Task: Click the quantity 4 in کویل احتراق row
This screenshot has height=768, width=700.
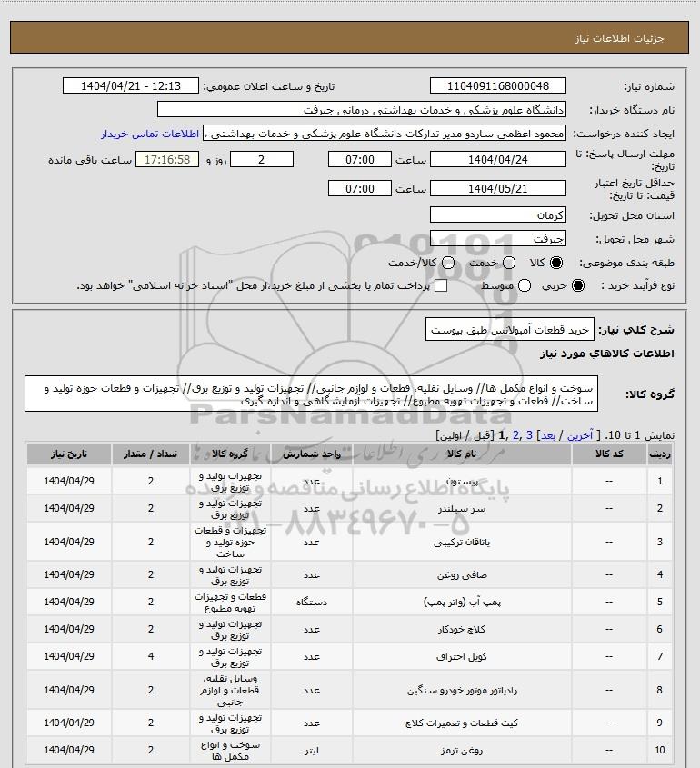Action: (150, 656)
